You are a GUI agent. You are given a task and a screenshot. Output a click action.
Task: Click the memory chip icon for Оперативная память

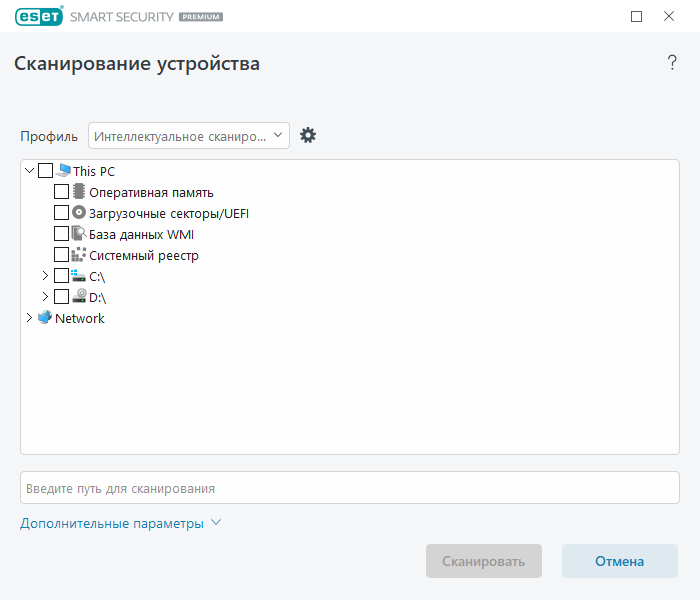(79, 191)
